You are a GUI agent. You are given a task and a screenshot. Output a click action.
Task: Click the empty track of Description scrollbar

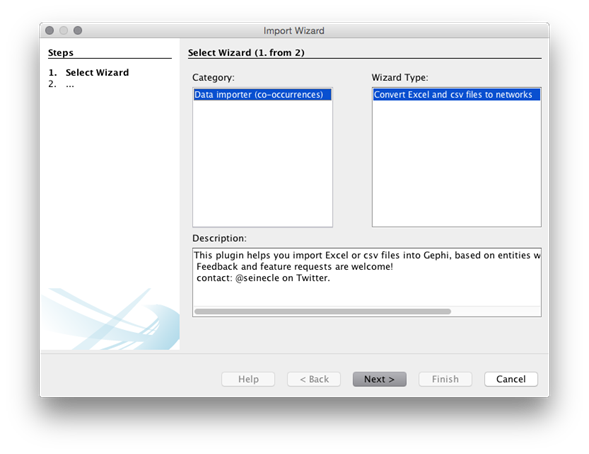495,311
